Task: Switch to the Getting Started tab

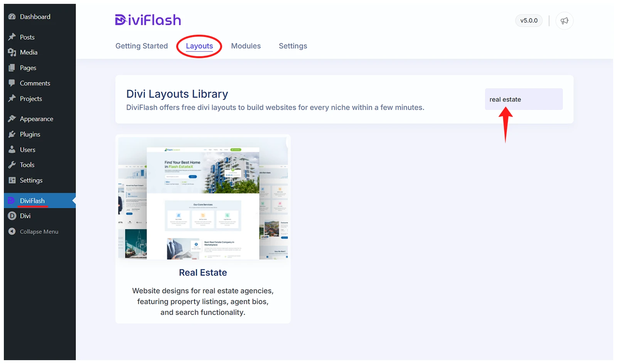Action: pyautogui.click(x=142, y=46)
